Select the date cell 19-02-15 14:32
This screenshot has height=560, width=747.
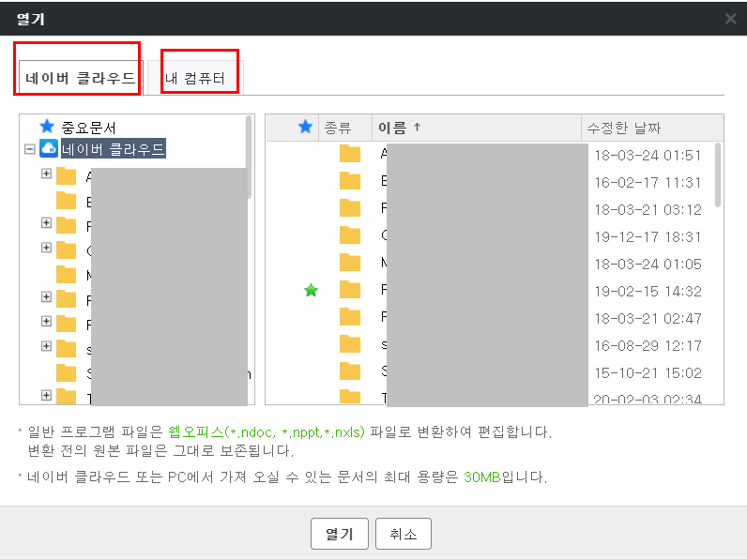[x=648, y=292]
